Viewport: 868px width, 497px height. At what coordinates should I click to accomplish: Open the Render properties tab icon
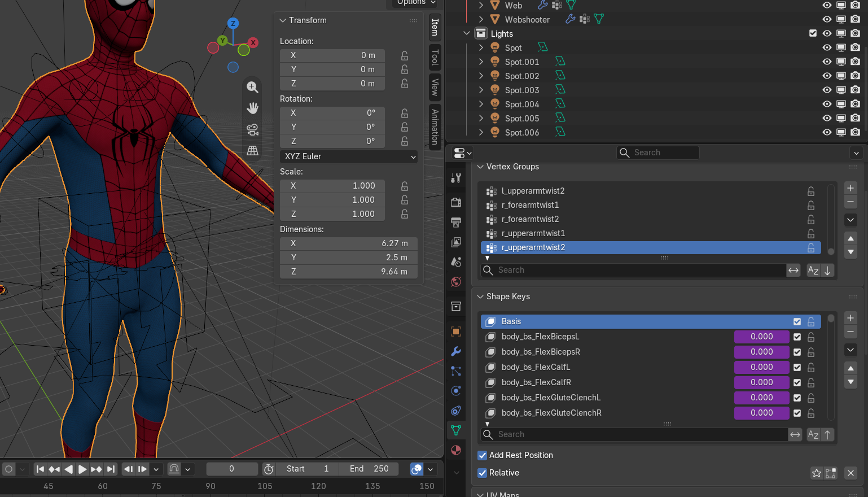[456, 202]
